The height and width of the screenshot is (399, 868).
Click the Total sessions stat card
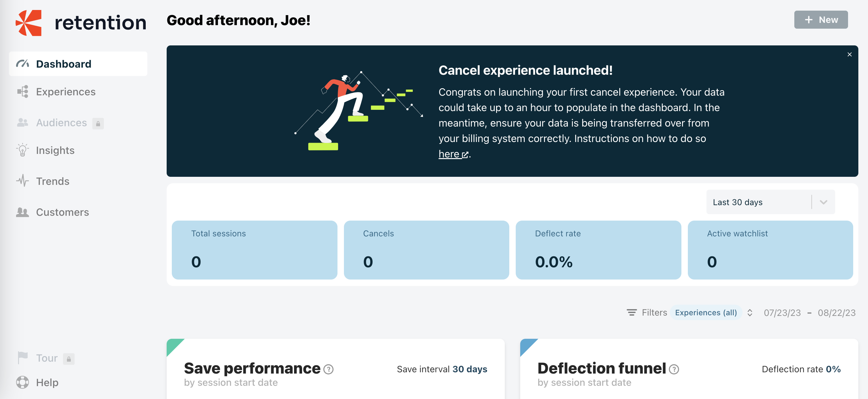pos(254,250)
